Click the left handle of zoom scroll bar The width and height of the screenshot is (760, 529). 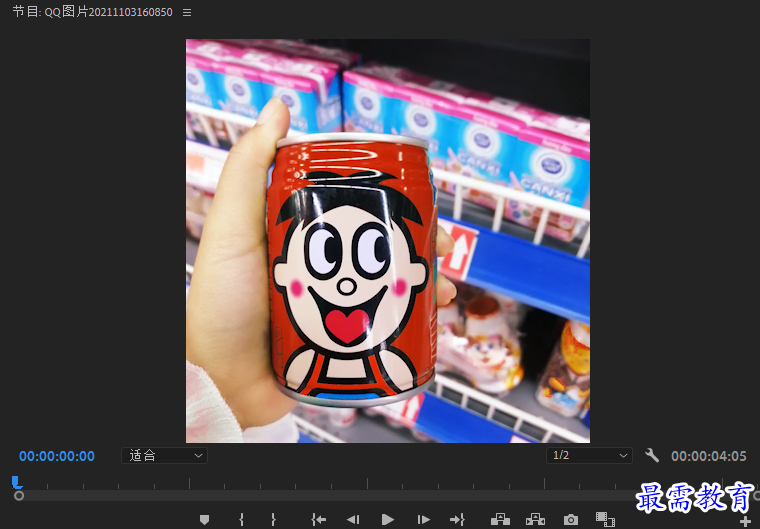19,496
